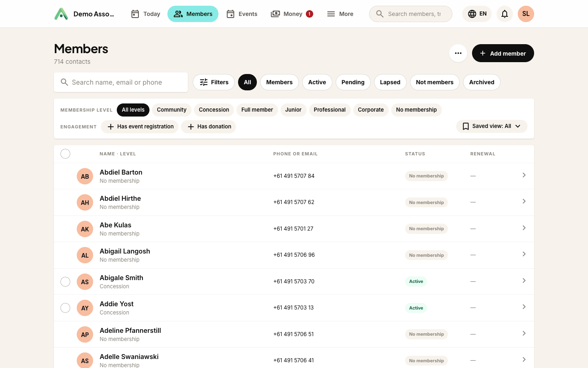Select the All status tab

pos(247,82)
